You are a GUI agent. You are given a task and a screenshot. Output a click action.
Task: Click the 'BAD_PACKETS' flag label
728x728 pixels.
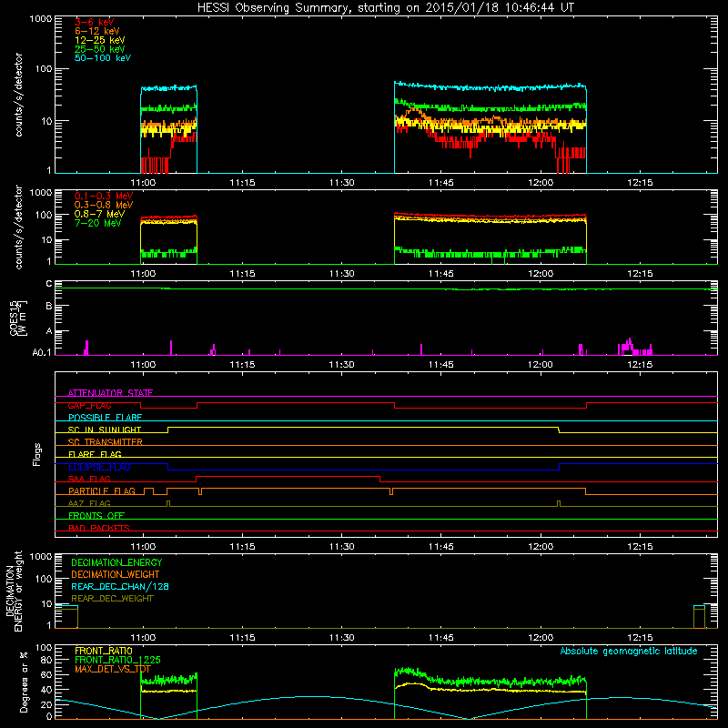(99, 528)
